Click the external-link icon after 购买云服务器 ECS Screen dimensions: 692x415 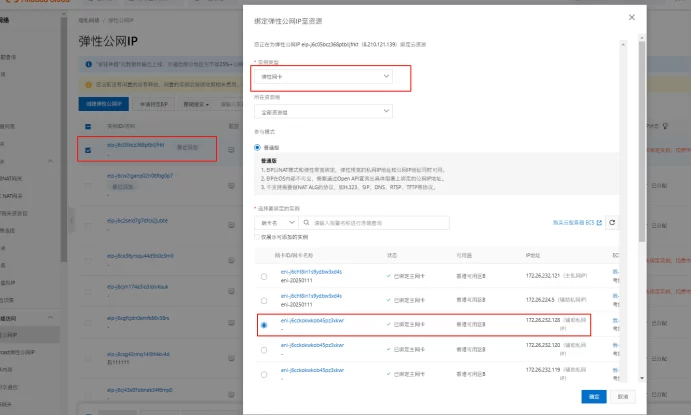[x=599, y=223]
